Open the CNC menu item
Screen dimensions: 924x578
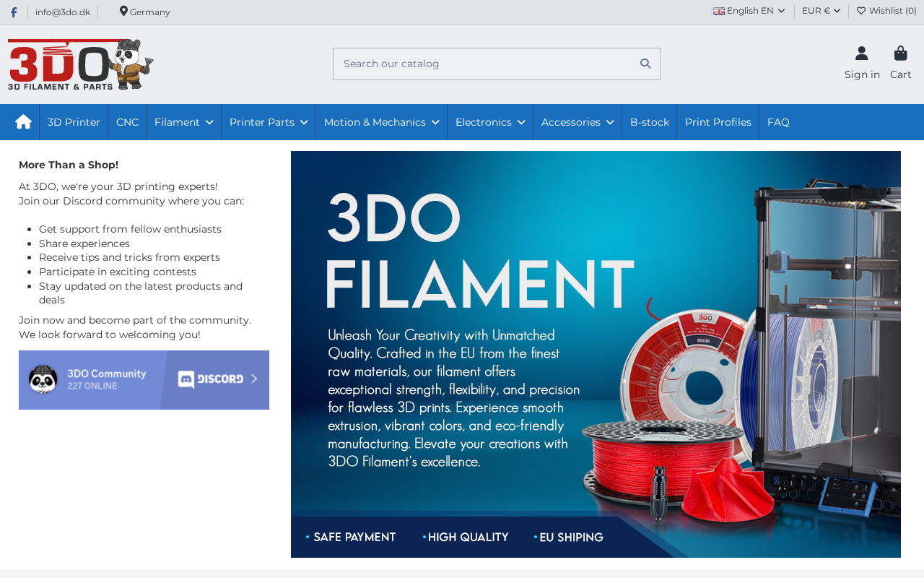coord(127,122)
